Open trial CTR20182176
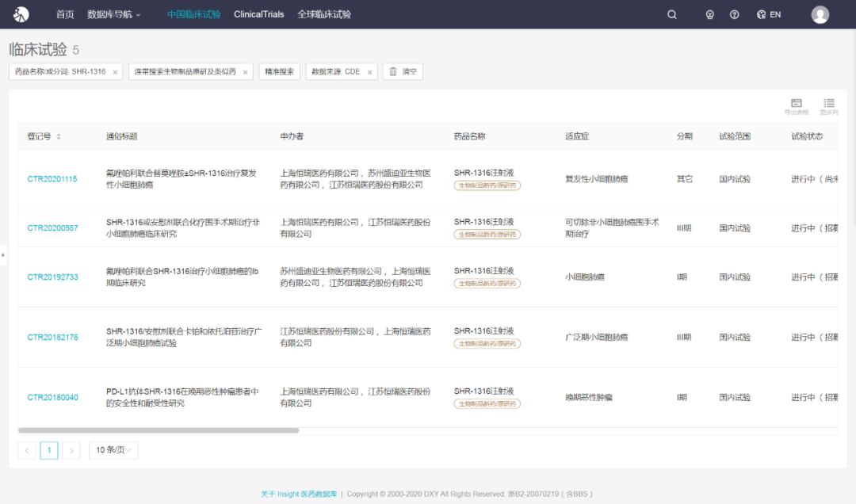856x504 pixels. (x=52, y=338)
